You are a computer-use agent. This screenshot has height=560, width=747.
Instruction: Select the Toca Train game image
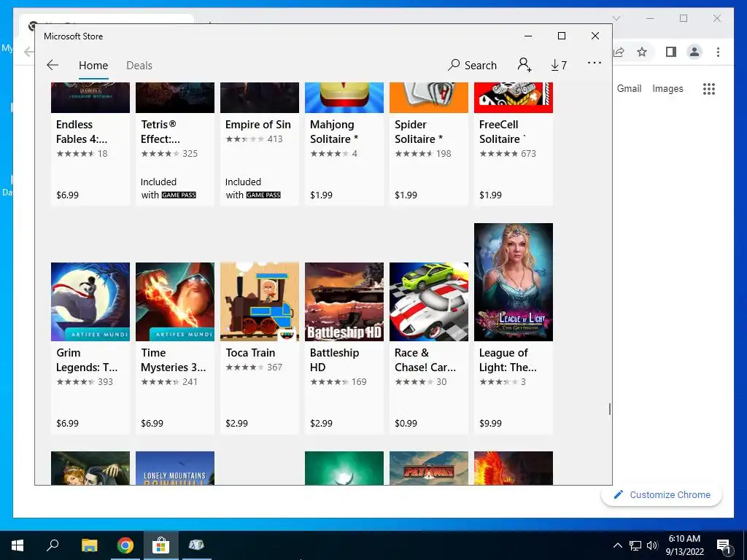coord(260,302)
